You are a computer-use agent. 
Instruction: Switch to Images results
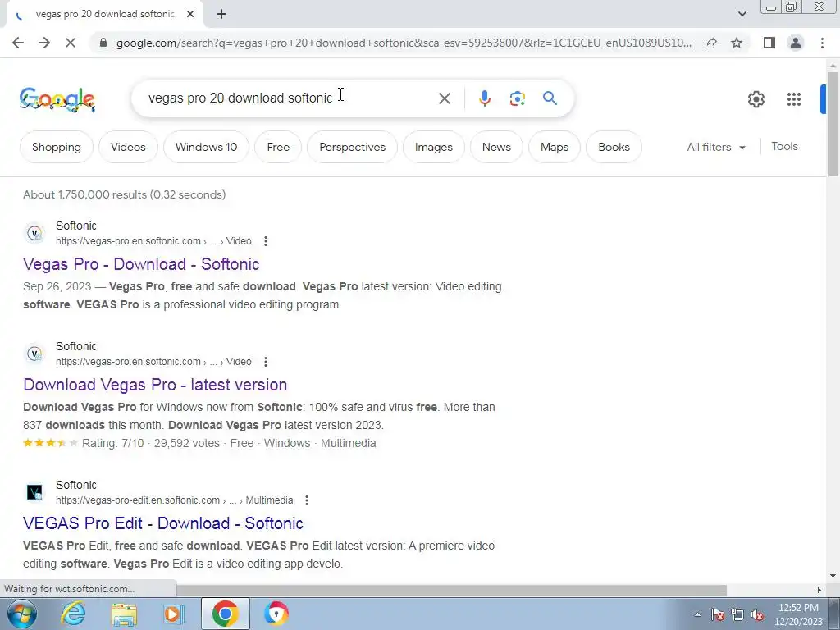pyautogui.click(x=433, y=147)
